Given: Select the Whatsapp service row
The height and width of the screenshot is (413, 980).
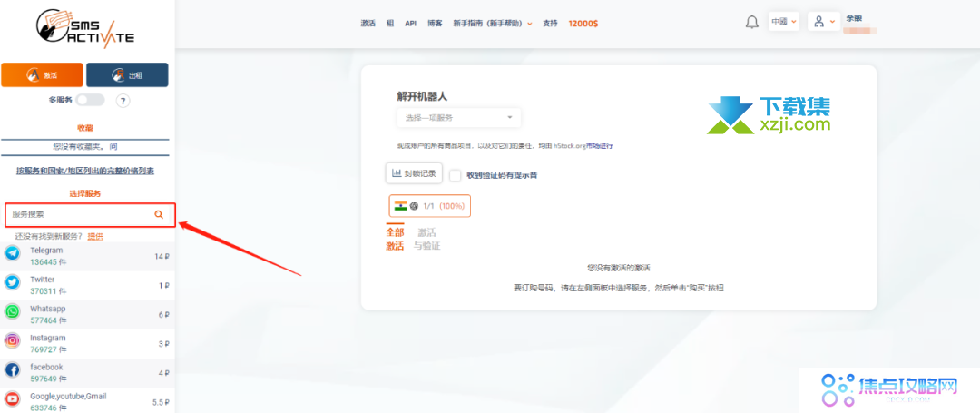Looking at the screenshot, I should coord(87,314).
